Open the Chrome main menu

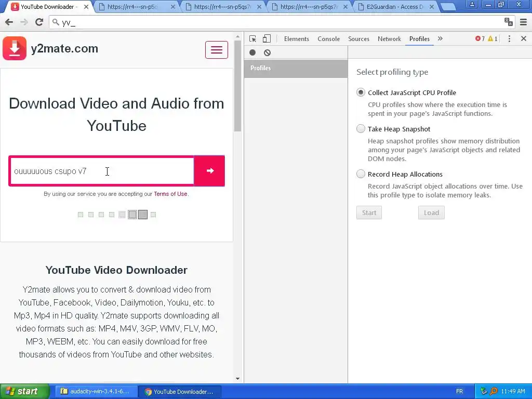coord(524,22)
